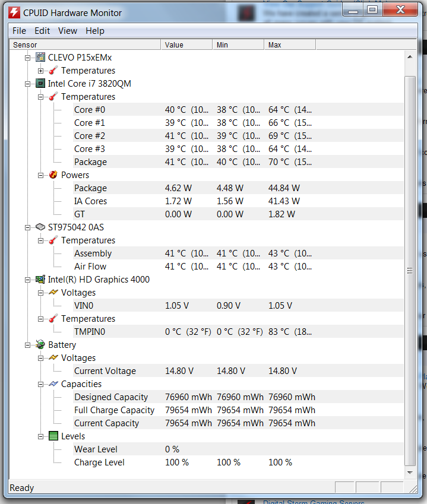Click the Value column header

coord(186,45)
